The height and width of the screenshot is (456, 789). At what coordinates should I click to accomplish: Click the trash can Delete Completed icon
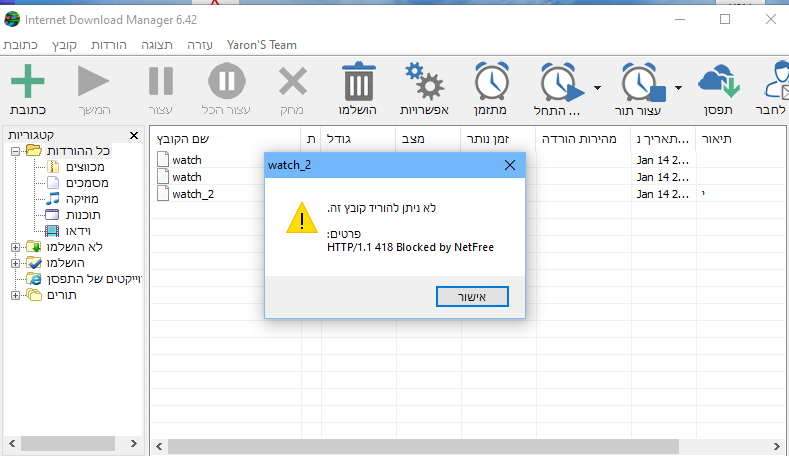coord(358,81)
